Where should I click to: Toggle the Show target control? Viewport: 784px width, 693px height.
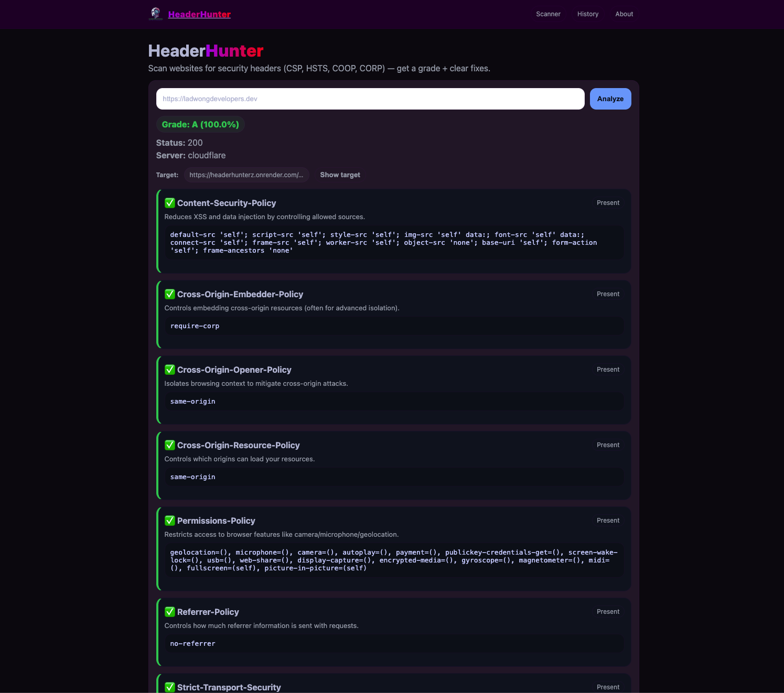coord(340,175)
